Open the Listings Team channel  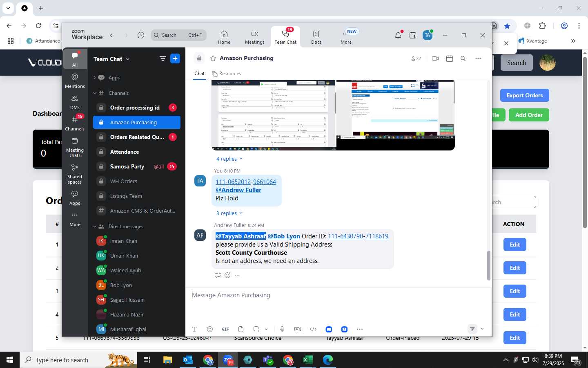(x=137, y=196)
